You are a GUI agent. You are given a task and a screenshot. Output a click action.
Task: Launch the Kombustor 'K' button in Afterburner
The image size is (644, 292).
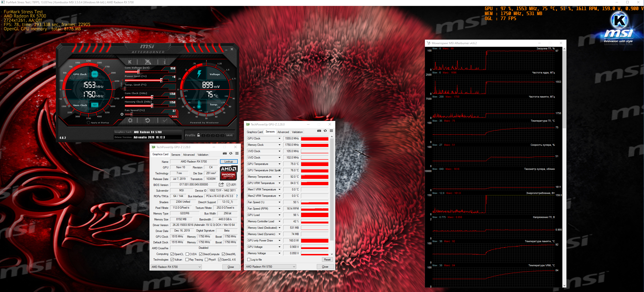pos(130,62)
